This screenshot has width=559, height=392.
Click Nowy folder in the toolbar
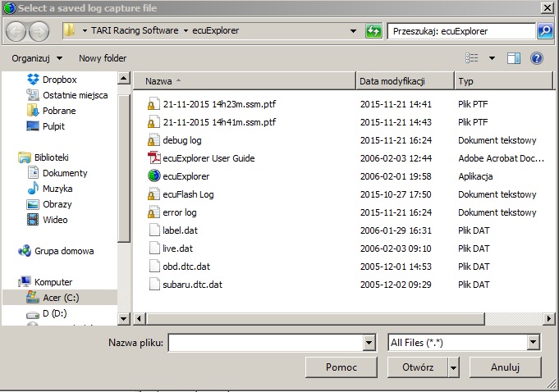pos(103,58)
